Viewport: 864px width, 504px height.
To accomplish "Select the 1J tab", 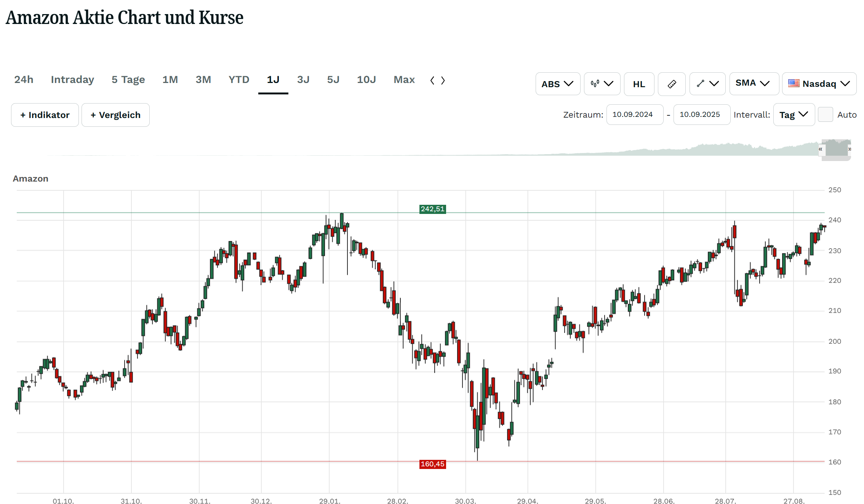I will tap(273, 80).
